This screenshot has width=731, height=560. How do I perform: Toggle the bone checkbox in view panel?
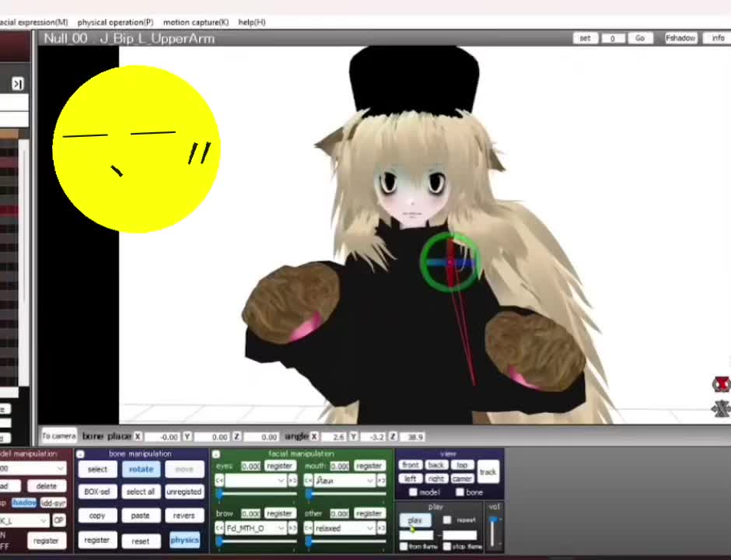click(460, 492)
